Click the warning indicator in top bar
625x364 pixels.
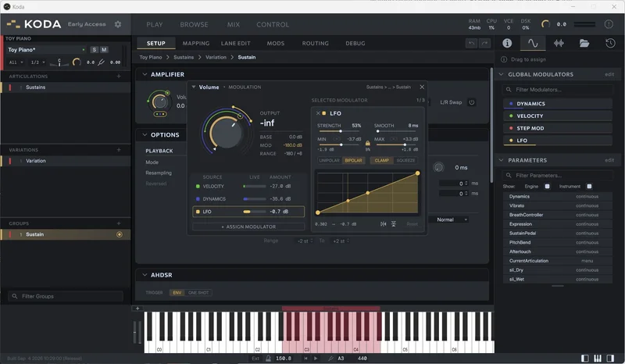(x=609, y=24)
